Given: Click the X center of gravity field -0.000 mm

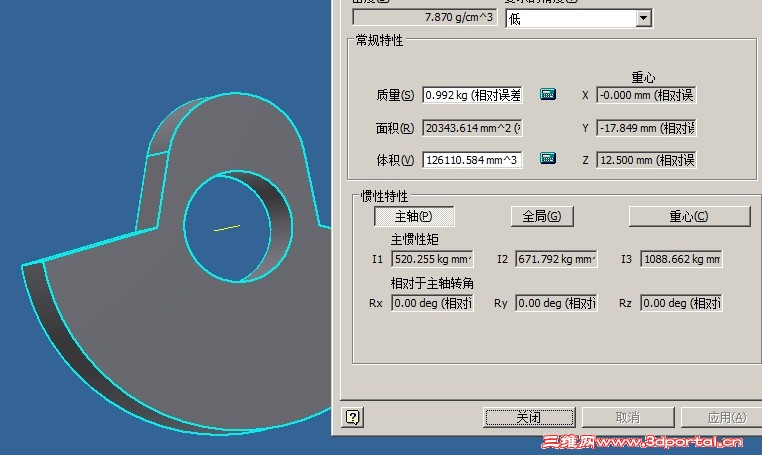Looking at the screenshot, I should [646, 95].
